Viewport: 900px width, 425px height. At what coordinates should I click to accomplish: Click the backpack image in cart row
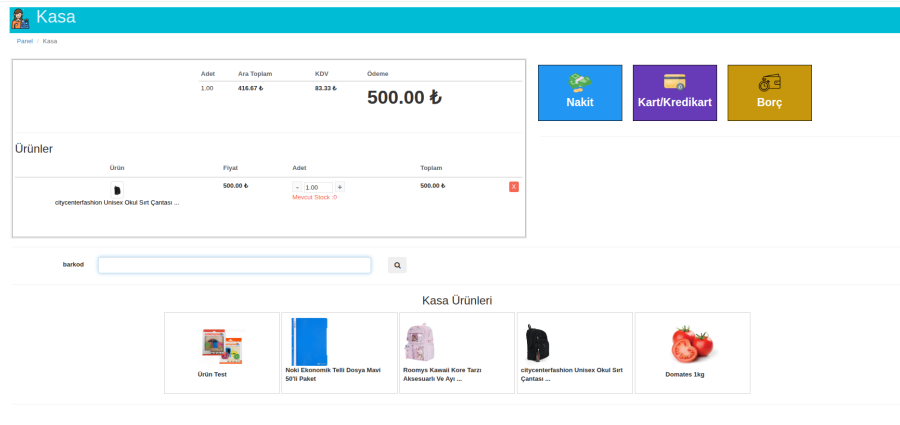pyautogui.click(x=117, y=189)
